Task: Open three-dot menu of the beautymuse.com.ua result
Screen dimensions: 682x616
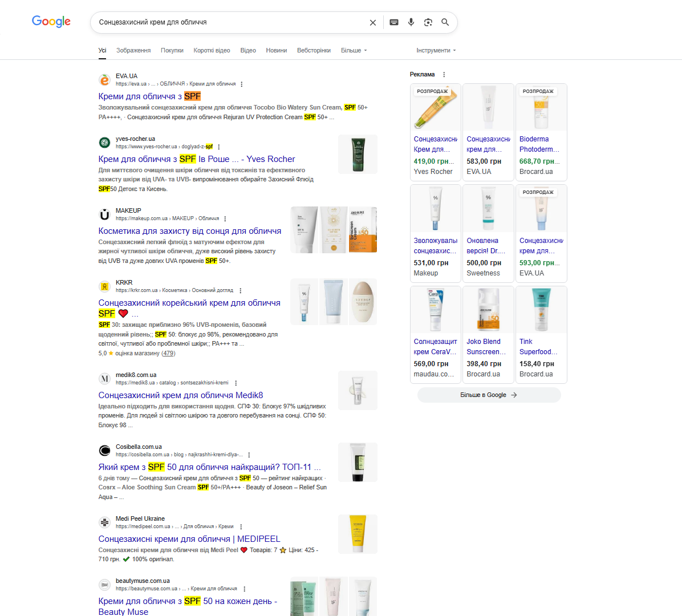Action: (245, 589)
